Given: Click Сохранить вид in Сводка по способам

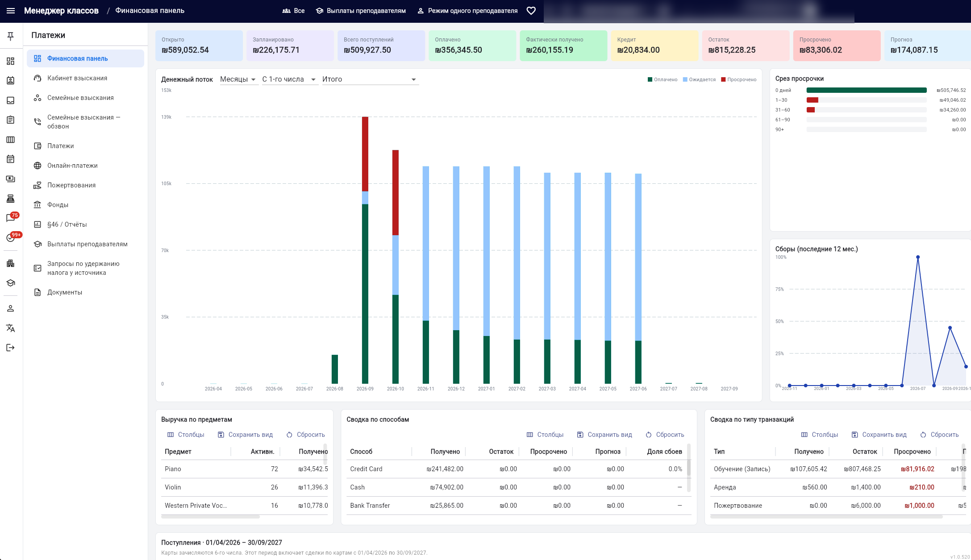Looking at the screenshot, I should click(604, 435).
